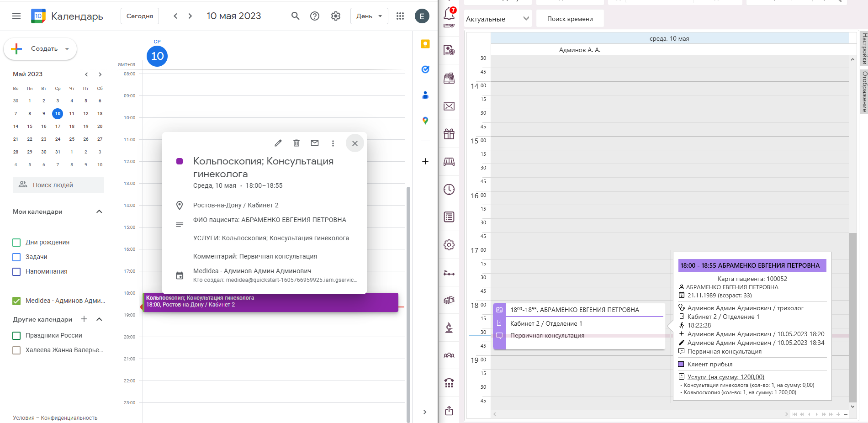Click the MedIdea share export icon

tap(449, 411)
